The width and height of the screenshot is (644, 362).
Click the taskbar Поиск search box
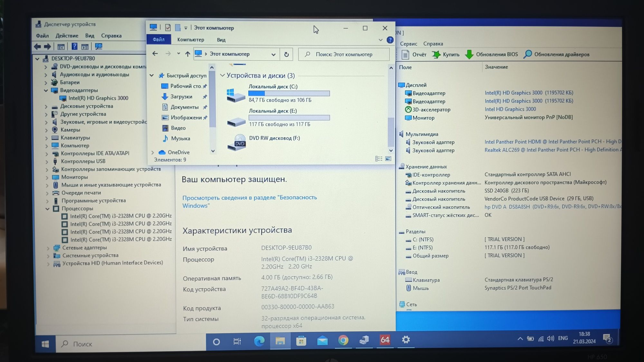coord(131,344)
